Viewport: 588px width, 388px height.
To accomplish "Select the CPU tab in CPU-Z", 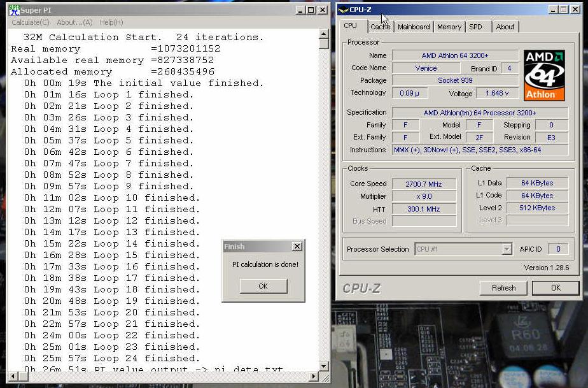I will point(350,25).
